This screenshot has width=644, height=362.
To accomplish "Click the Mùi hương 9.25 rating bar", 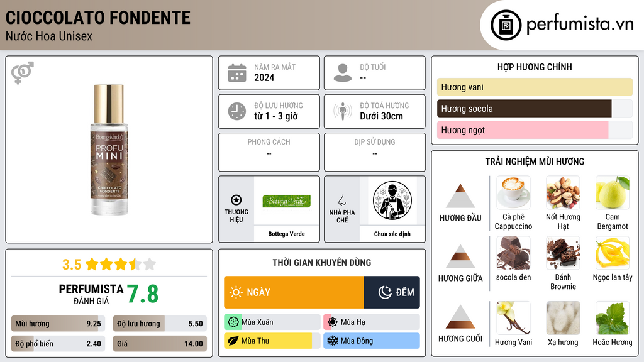I will pyautogui.click(x=58, y=324).
